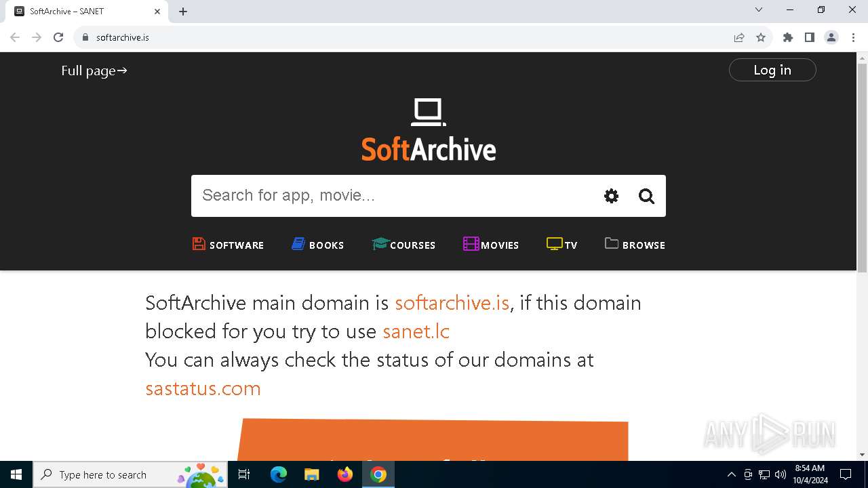Image resolution: width=868 pixels, height=488 pixels.
Task: Click the orange banner image
Action: click(x=433, y=440)
